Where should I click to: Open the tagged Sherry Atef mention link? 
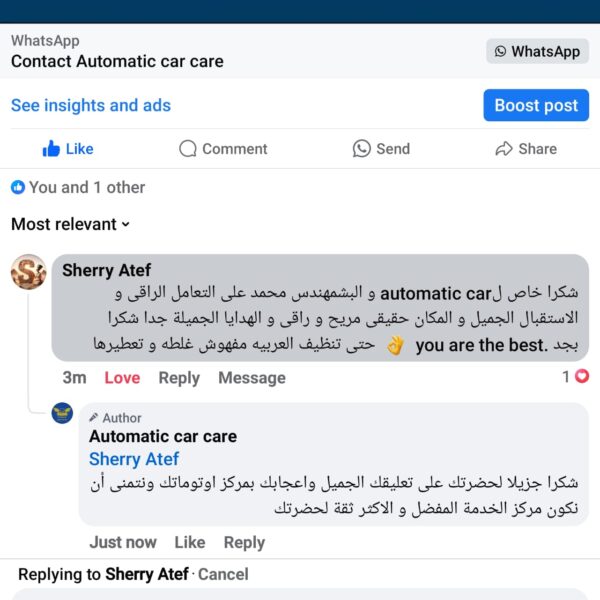click(x=134, y=459)
